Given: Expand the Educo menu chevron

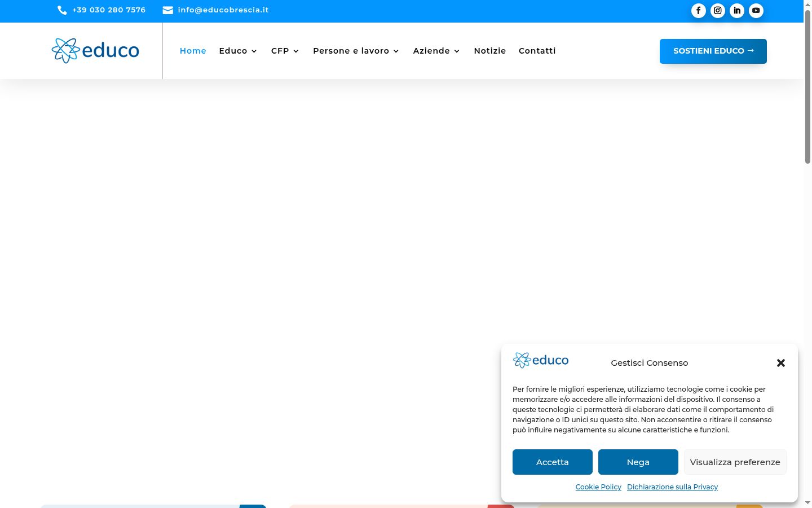Looking at the screenshot, I should [254, 51].
